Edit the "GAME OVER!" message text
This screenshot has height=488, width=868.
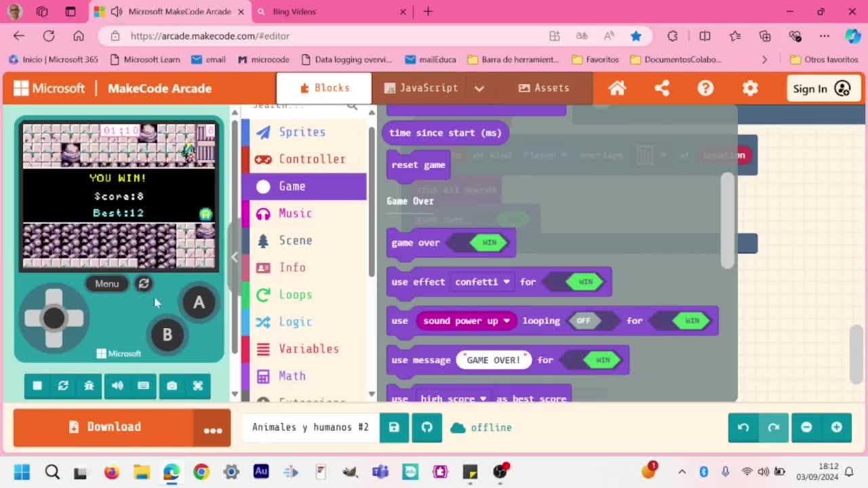point(494,360)
